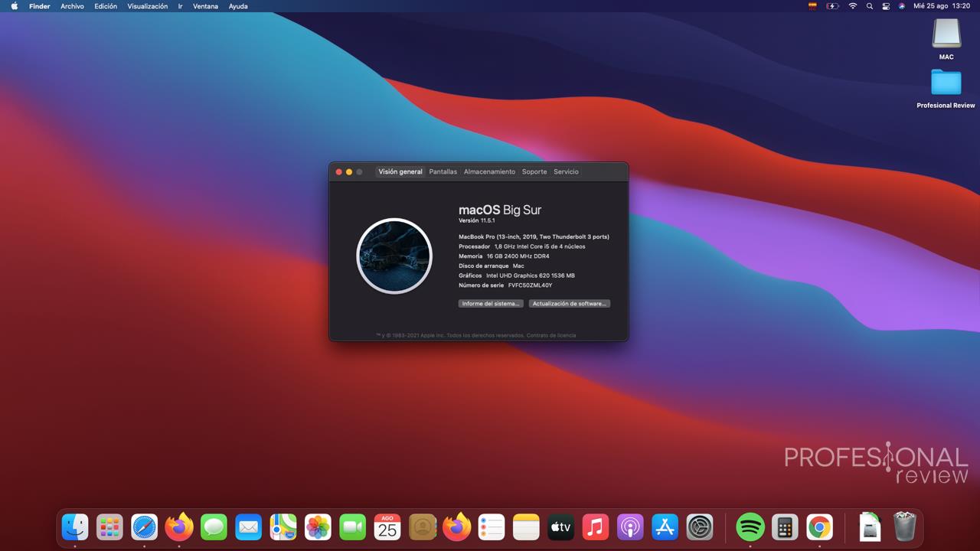Screen dimensions: 980x551
Task: Open the App Store from the Dock
Action: (x=665, y=527)
